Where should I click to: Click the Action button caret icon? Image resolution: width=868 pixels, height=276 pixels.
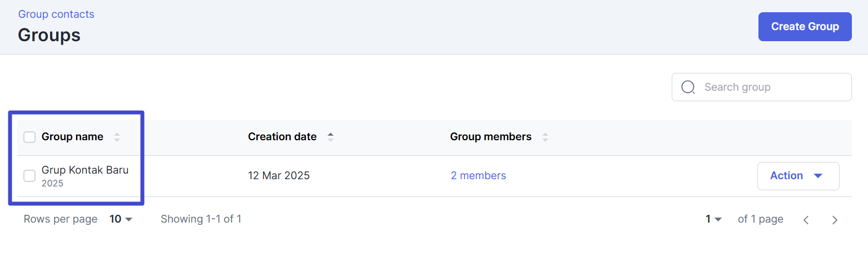818,176
